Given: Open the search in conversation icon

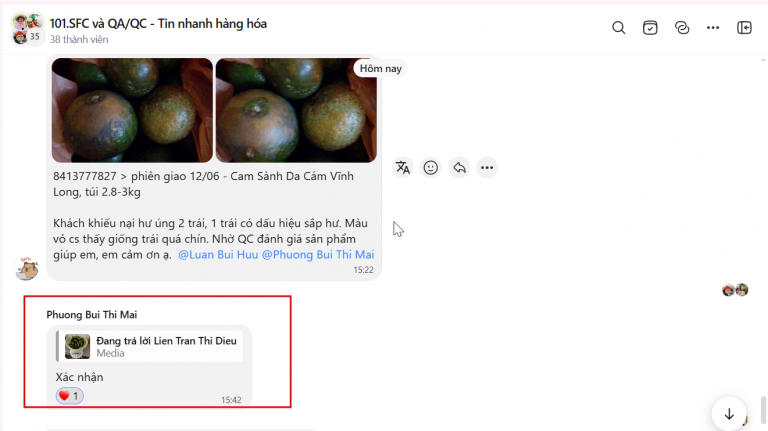Looking at the screenshot, I should 619,28.
